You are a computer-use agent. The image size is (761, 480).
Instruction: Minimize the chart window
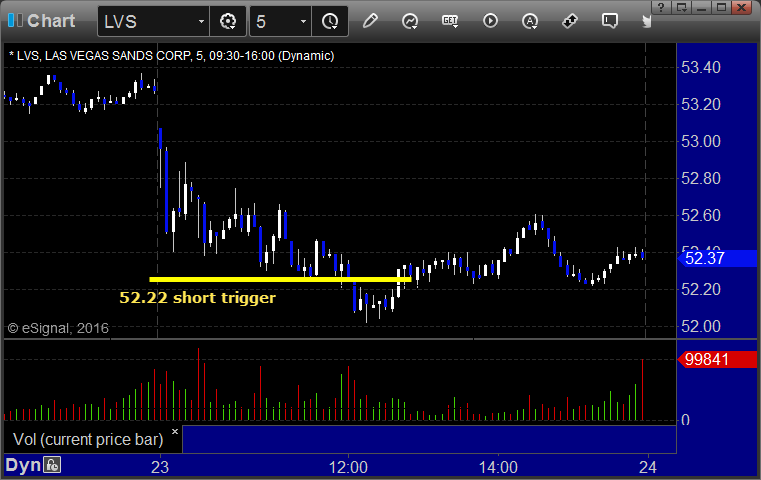pos(701,7)
